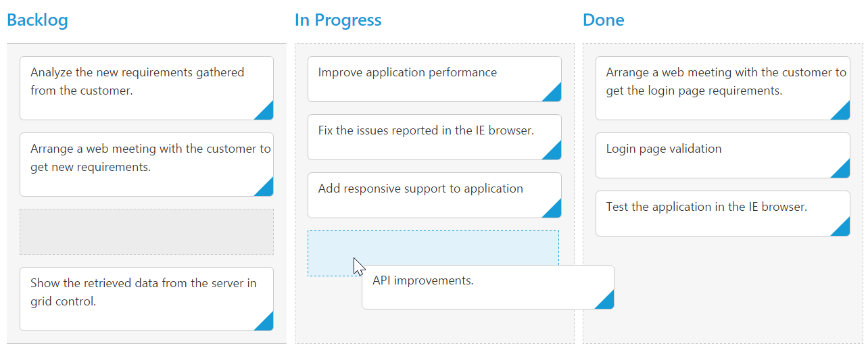This screenshot has height=348, width=868.
Task: Click blue corner triangle on 'Improve application performance' card
Action: point(555,95)
